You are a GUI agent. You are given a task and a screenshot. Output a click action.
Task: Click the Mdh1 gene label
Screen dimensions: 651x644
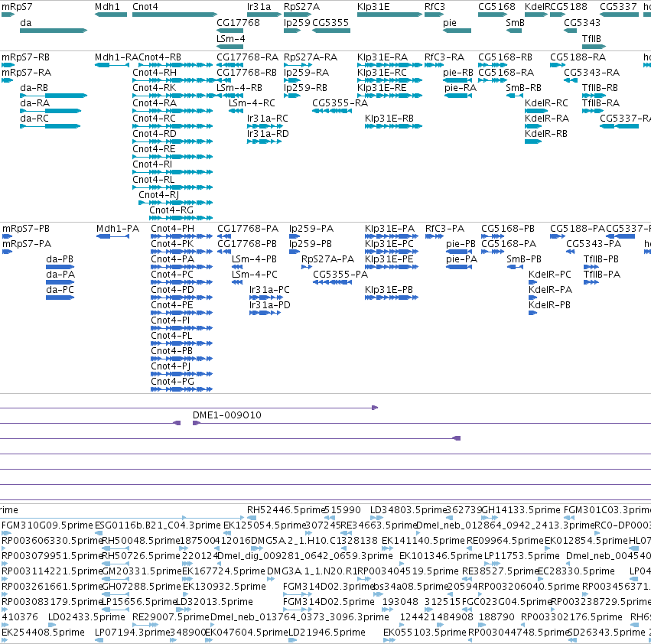coord(107,7)
